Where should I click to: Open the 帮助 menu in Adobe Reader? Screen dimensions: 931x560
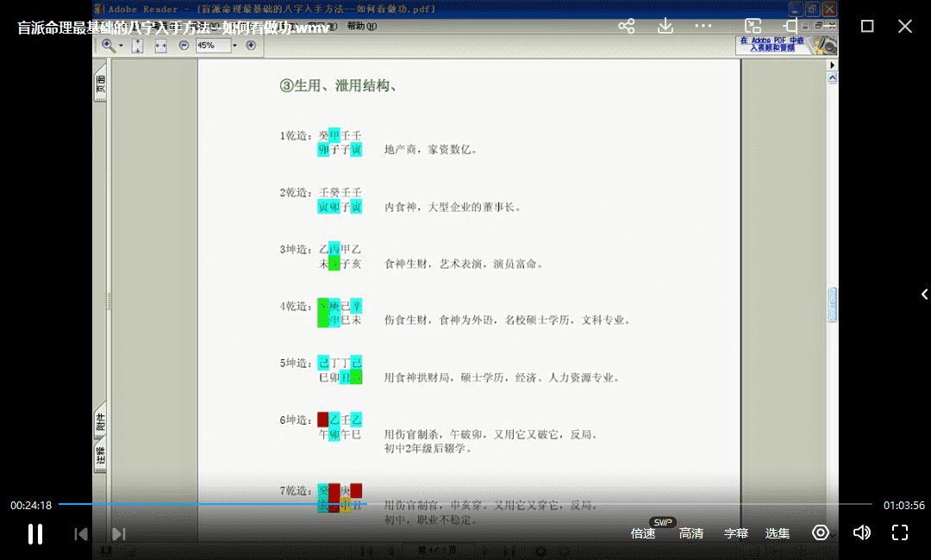[361, 26]
